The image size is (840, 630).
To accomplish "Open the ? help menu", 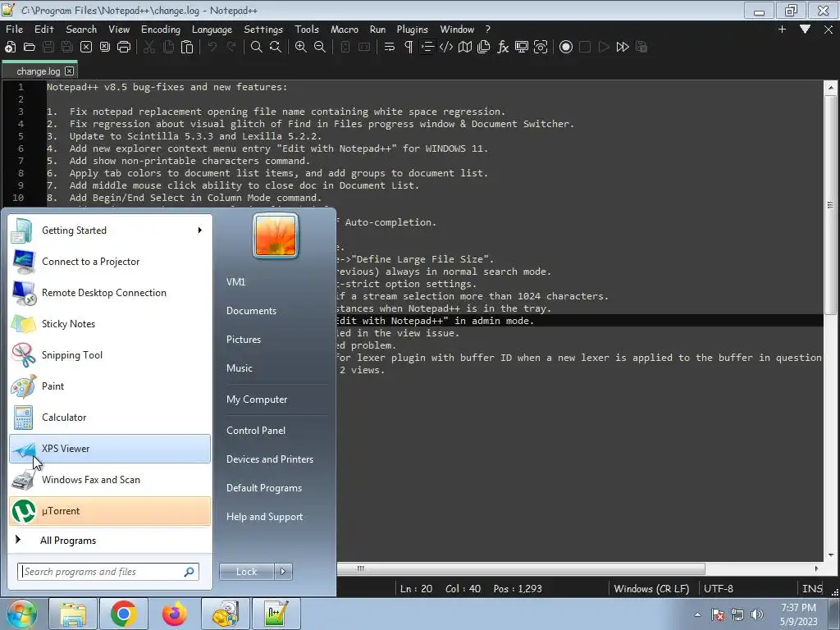I will (487, 30).
